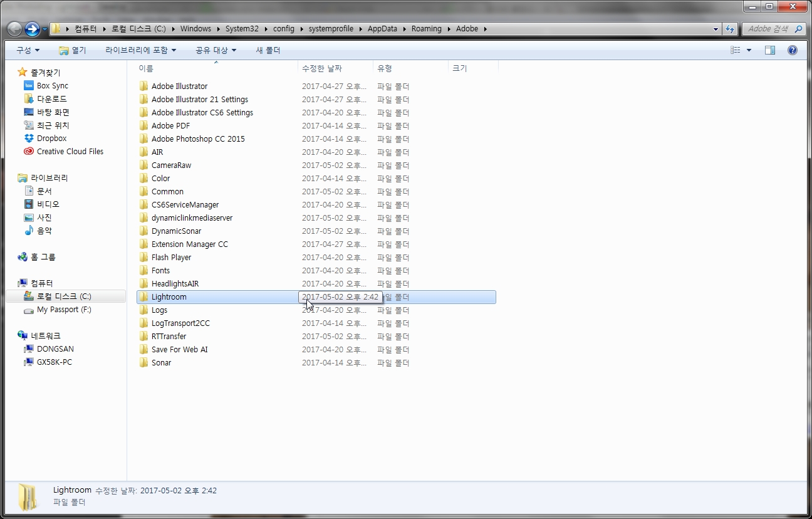This screenshot has width=812, height=519.
Task: Select the LogTransport2CC folder name
Action: point(180,323)
